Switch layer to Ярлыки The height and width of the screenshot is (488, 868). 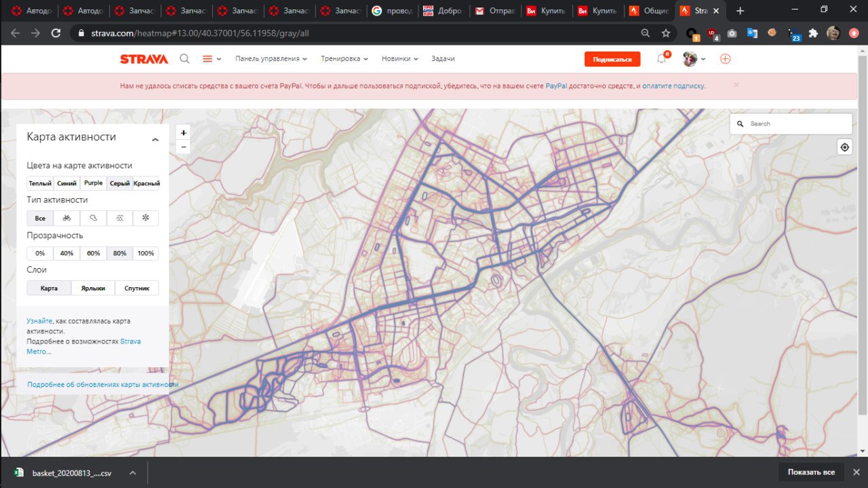(x=93, y=288)
